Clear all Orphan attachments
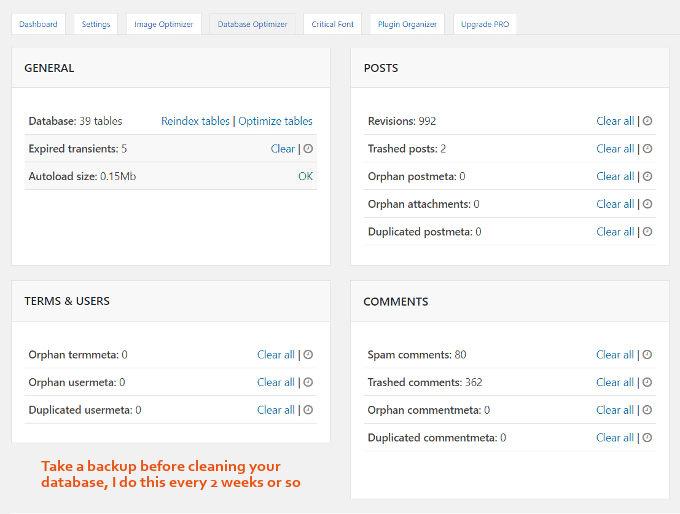 tap(615, 204)
